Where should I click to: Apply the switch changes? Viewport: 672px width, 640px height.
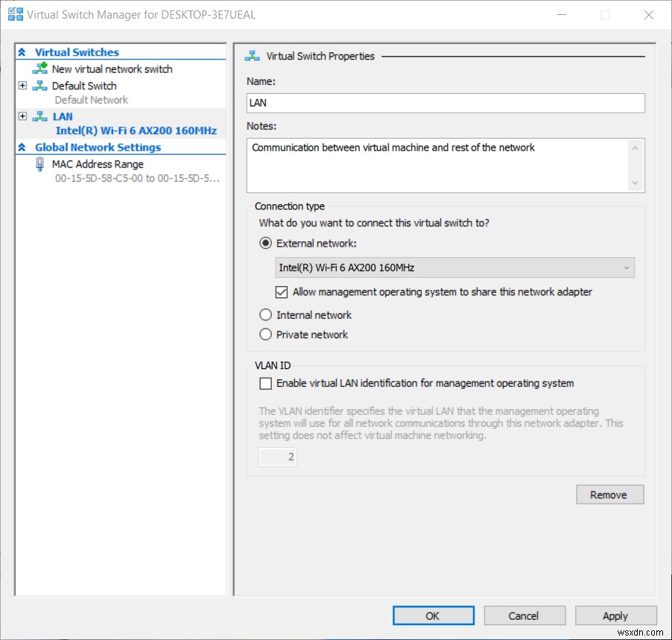(615, 615)
